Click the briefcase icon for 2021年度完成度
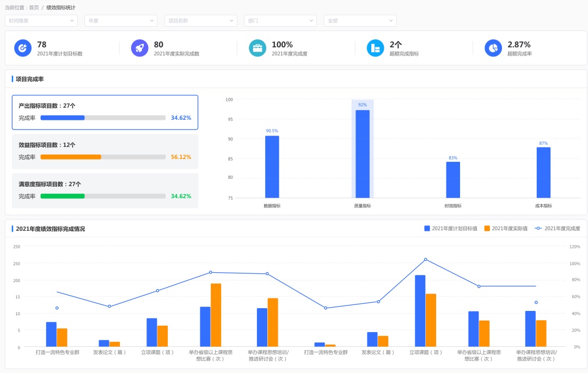Image resolution: width=588 pixels, height=373 pixels. pyautogui.click(x=258, y=48)
